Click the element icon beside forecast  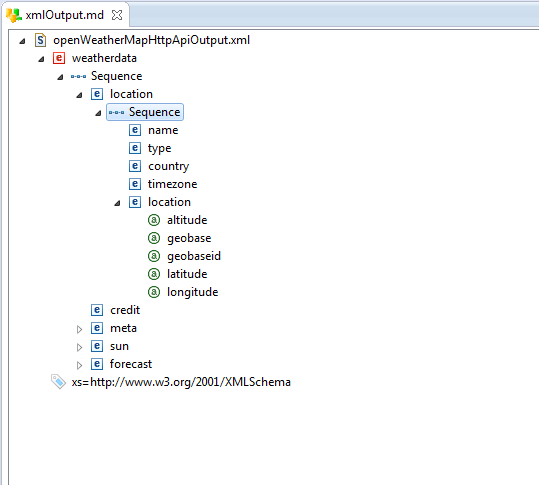click(x=97, y=364)
